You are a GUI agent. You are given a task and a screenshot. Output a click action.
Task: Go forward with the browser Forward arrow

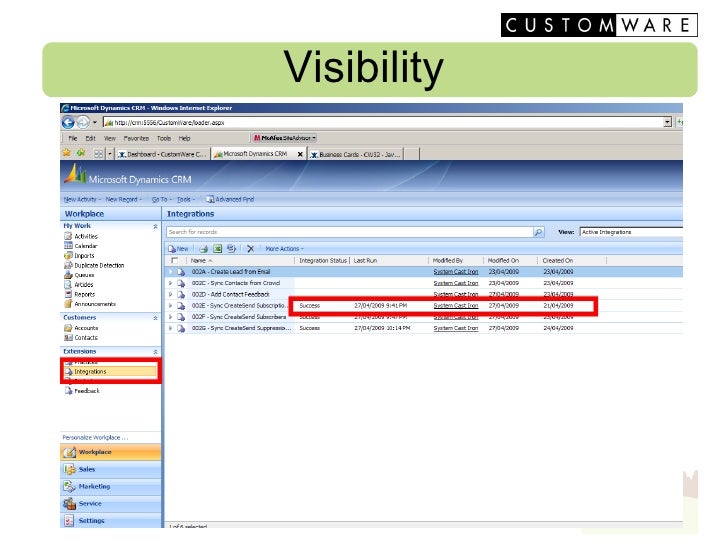(83, 123)
